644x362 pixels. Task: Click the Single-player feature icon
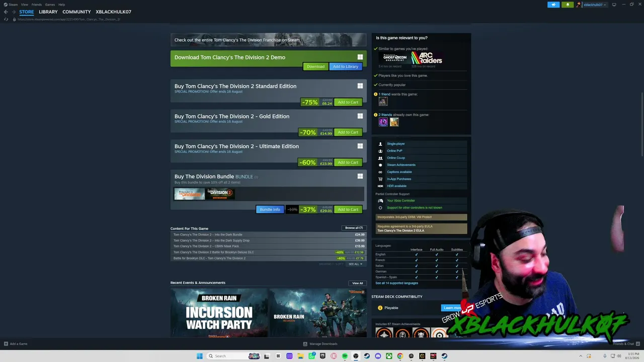point(380,144)
